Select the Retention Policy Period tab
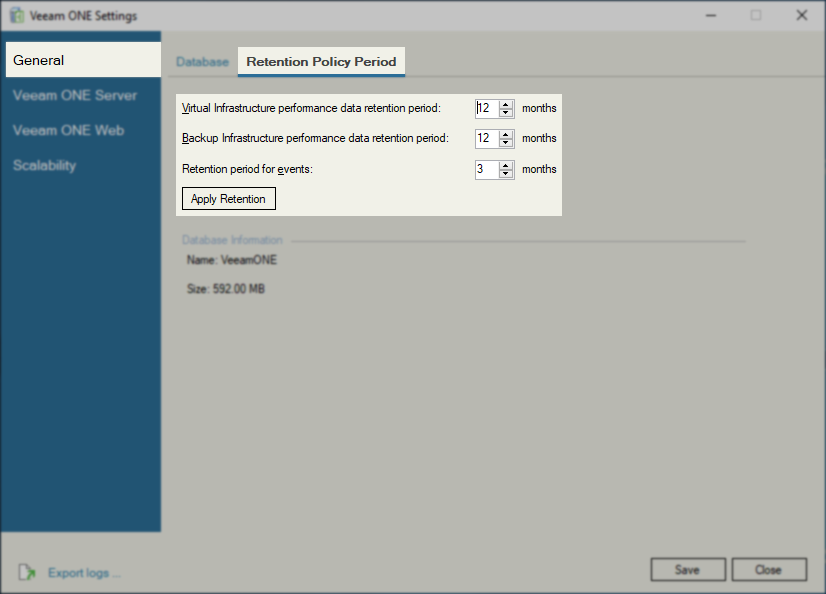This screenshot has height=594, width=826. [321, 62]
